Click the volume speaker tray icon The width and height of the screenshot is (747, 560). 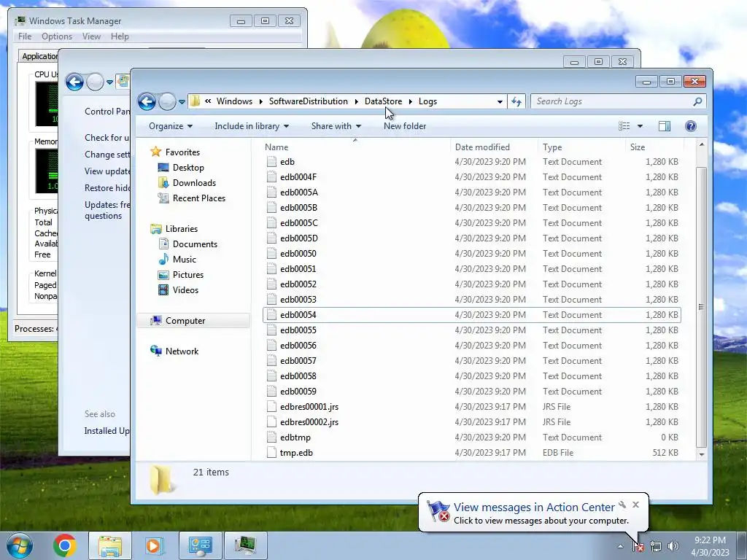point(673,547)
